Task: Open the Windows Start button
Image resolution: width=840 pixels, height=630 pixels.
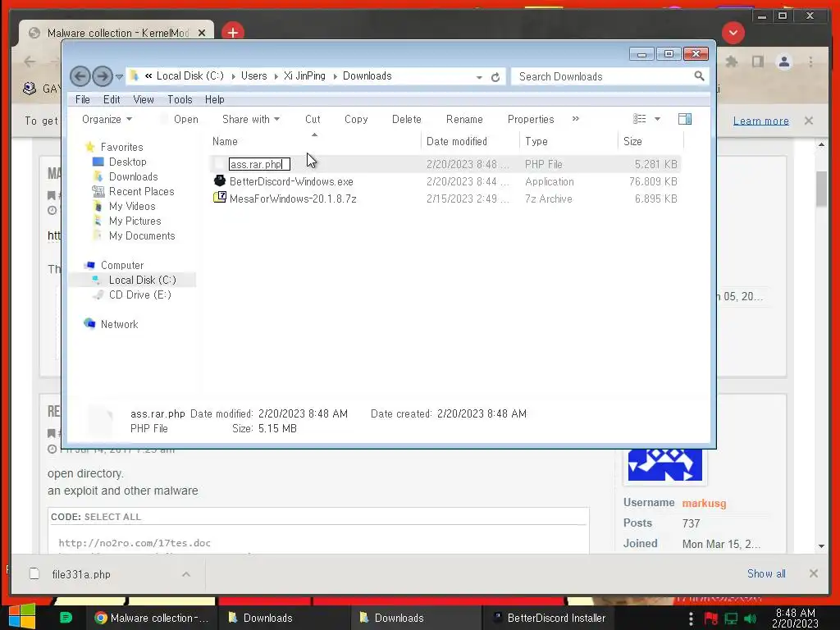Action: [x=22, y=617]
